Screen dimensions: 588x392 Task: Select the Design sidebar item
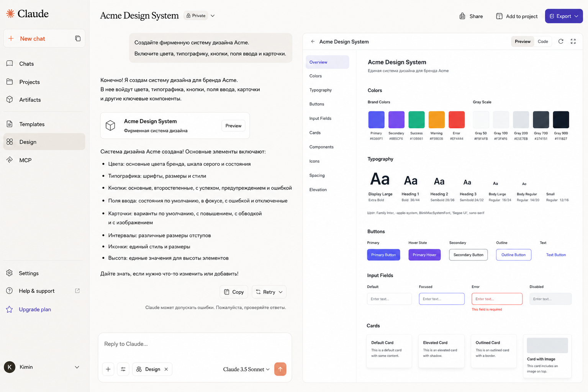[44, 142]
